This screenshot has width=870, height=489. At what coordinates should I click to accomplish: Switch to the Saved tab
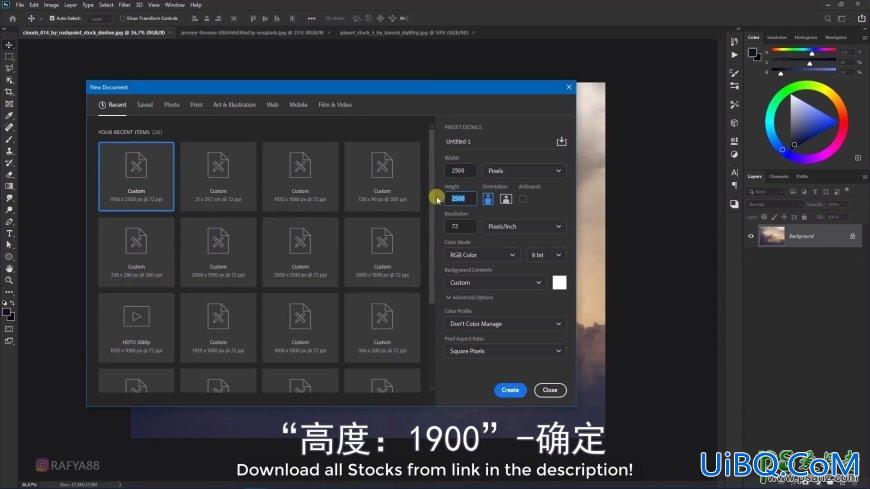pyautogui.click(x=144, y=105)
